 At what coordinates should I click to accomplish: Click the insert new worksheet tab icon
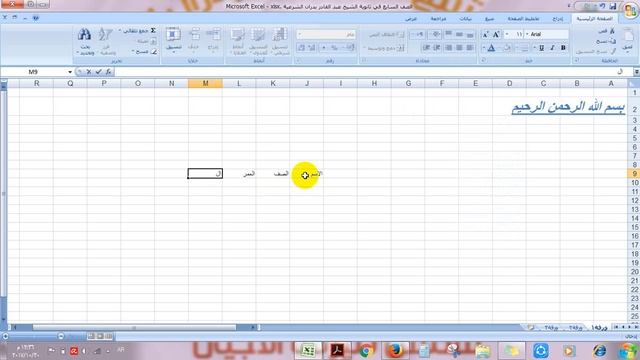point(531,327)
